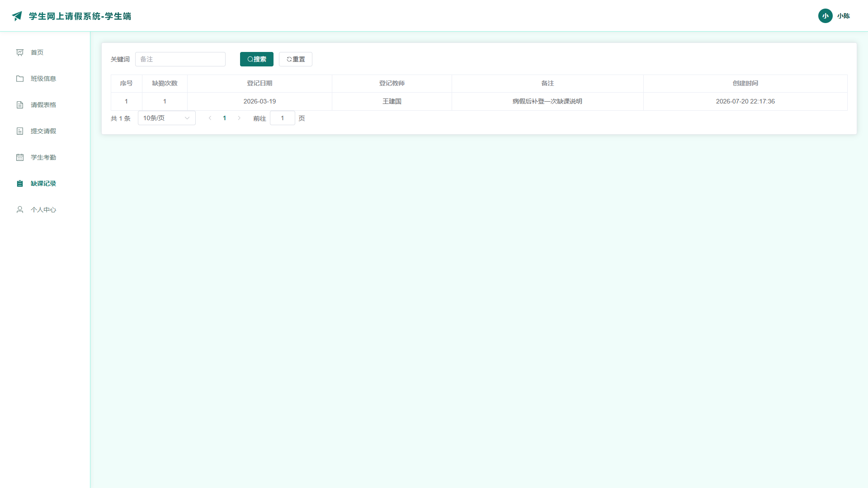Click the 搜索 search button
The width and height of the screenshot is (868, 488).
[x=257, y=59]
